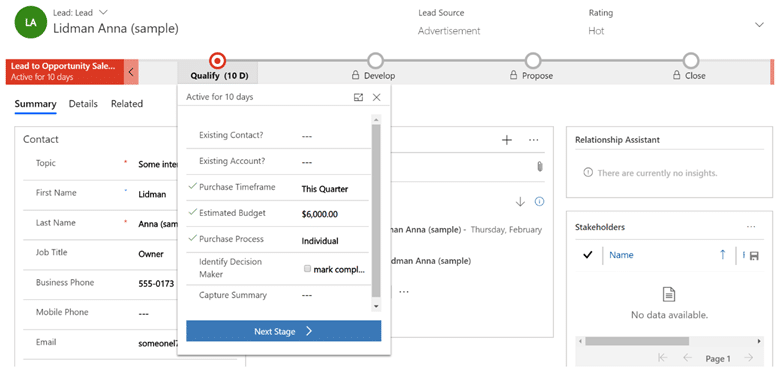Click the Develop stage lock icon
The width and height of the screenshot is (780, 374).
(356, 76)
